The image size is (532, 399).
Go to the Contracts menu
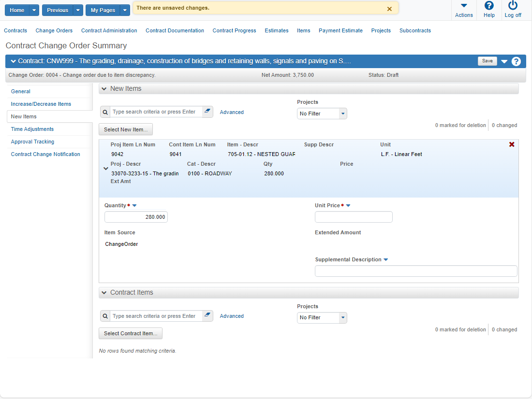(x=15, y=30)
